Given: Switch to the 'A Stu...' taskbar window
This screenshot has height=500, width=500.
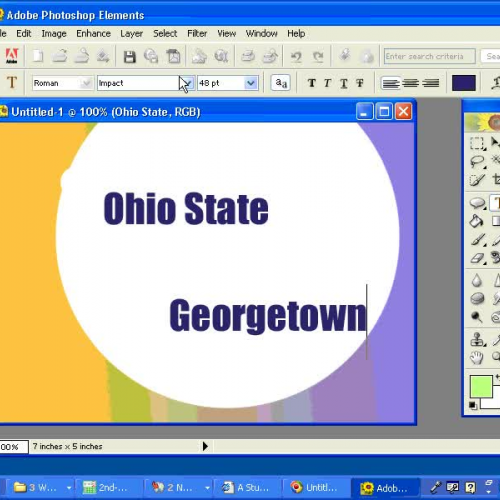Looking at the screenshot, I should [247, 488].
